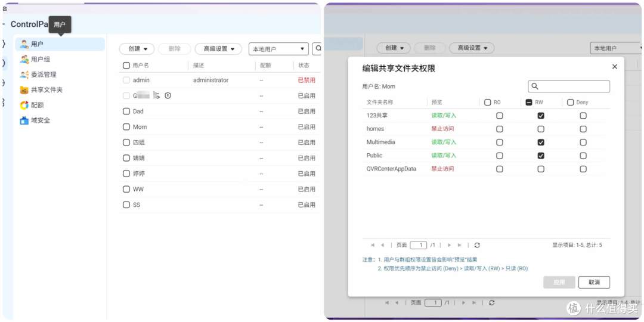This screenshot has width=644, height=322.
Task: Toggle the Deny column header checkbox
Action: [571, 103]
